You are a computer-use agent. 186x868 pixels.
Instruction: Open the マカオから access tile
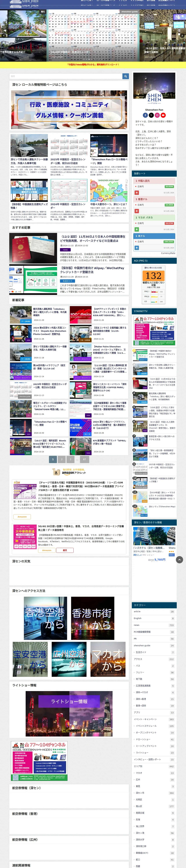[x=108, y=659]
